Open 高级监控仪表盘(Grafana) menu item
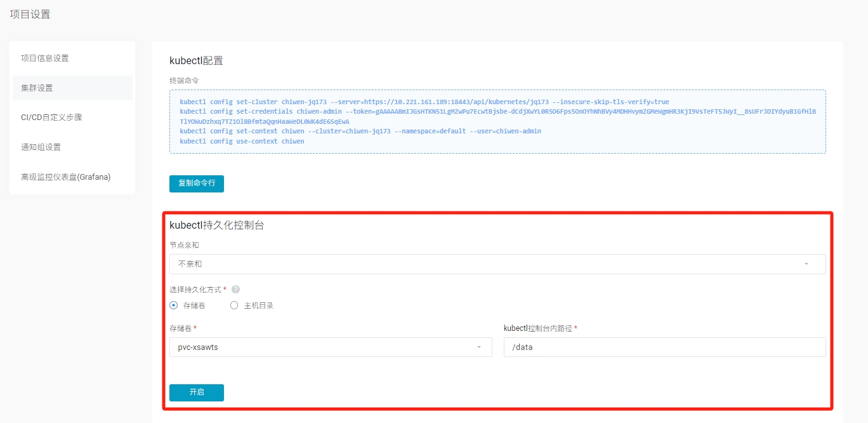The height and width of the screenshot is (423, 868). tap(65, 177)
